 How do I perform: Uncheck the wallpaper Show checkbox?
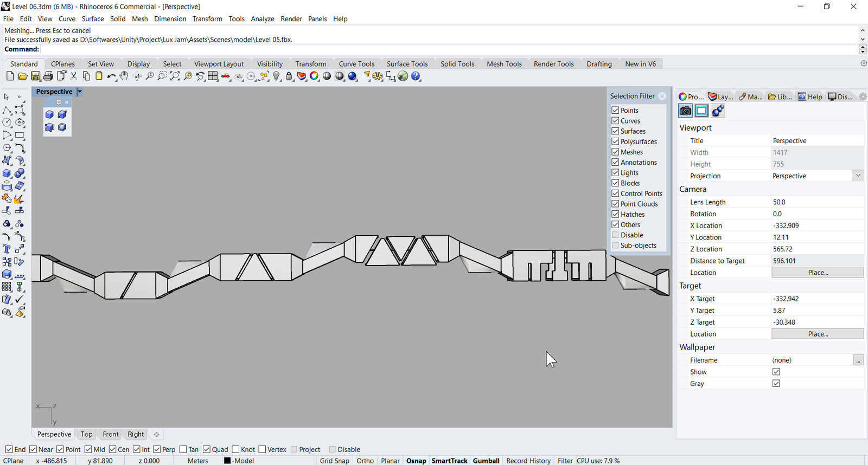(x=776, y=372)
